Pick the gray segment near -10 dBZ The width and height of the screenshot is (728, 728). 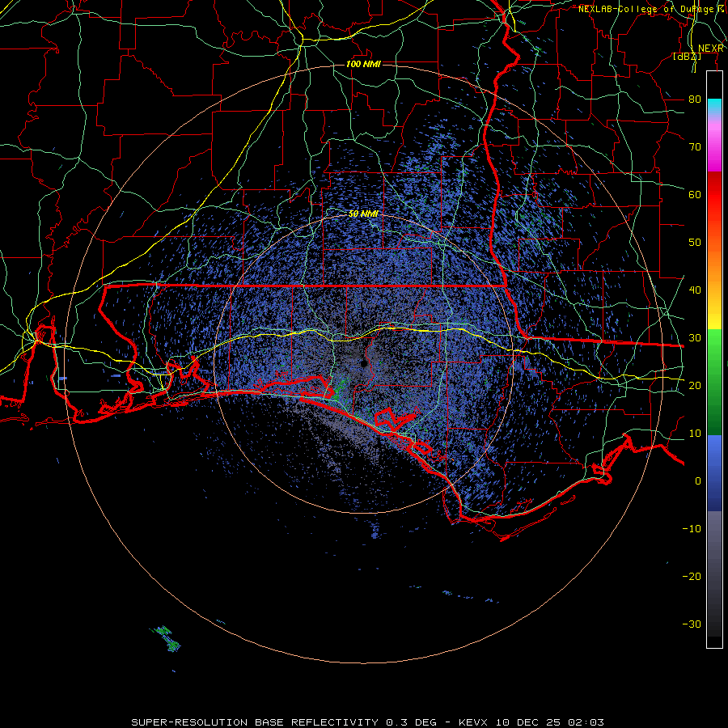(715, 529)
